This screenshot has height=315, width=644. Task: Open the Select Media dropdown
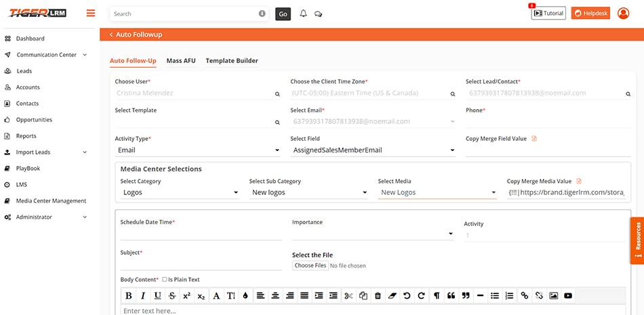pos(437,192)
